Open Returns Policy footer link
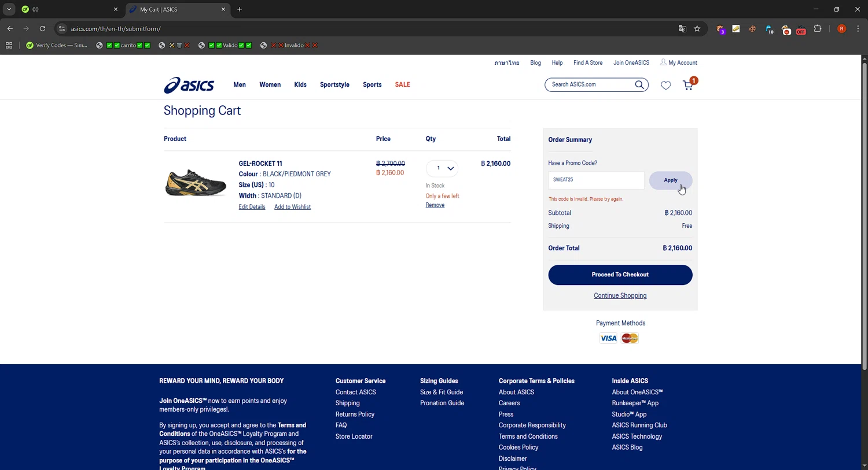 [x=355, y=415]
